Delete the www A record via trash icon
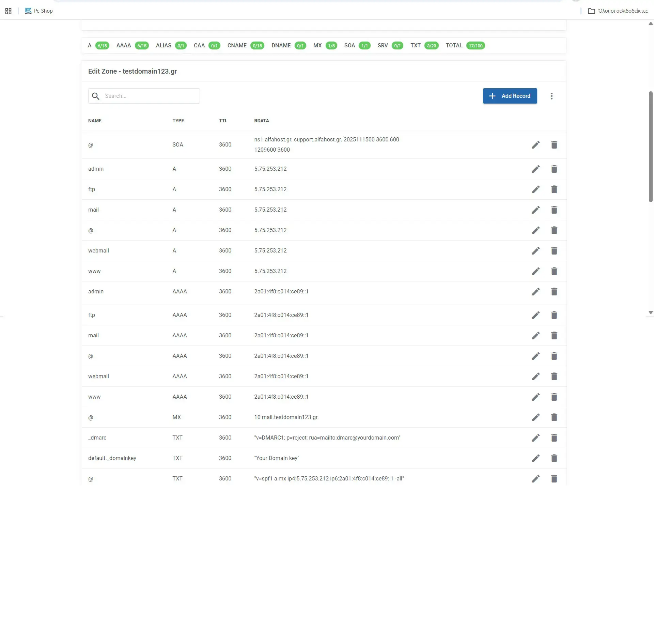The width and height of the screenshot is (654, 644). pyautogui.click(x=554, y=271)
